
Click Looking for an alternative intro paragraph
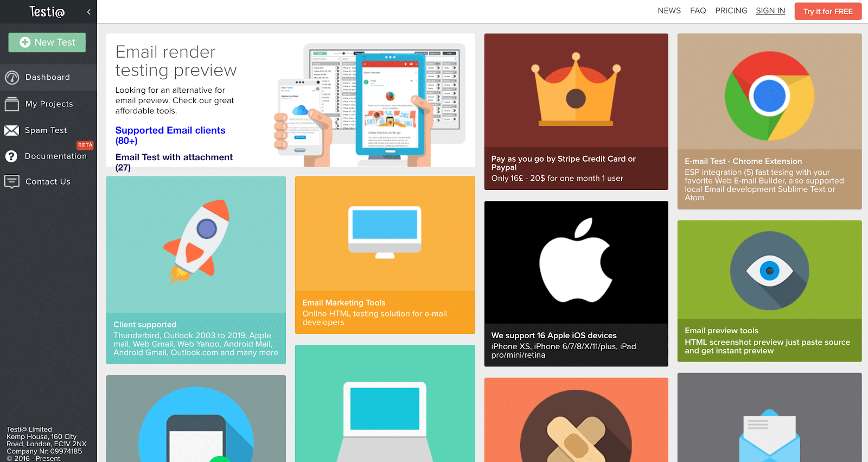click(x=175, y=100)
